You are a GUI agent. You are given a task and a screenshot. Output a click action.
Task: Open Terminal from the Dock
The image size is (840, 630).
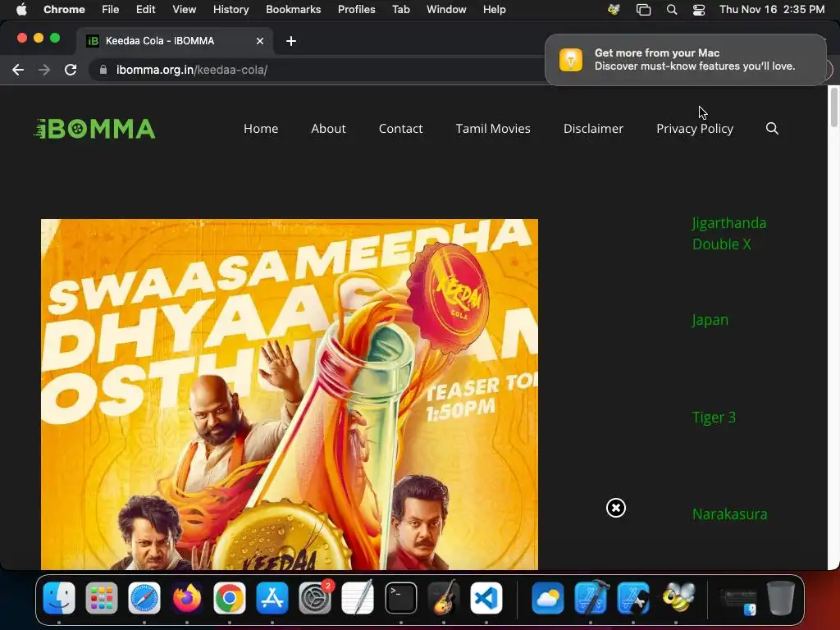tap(400, 598)
